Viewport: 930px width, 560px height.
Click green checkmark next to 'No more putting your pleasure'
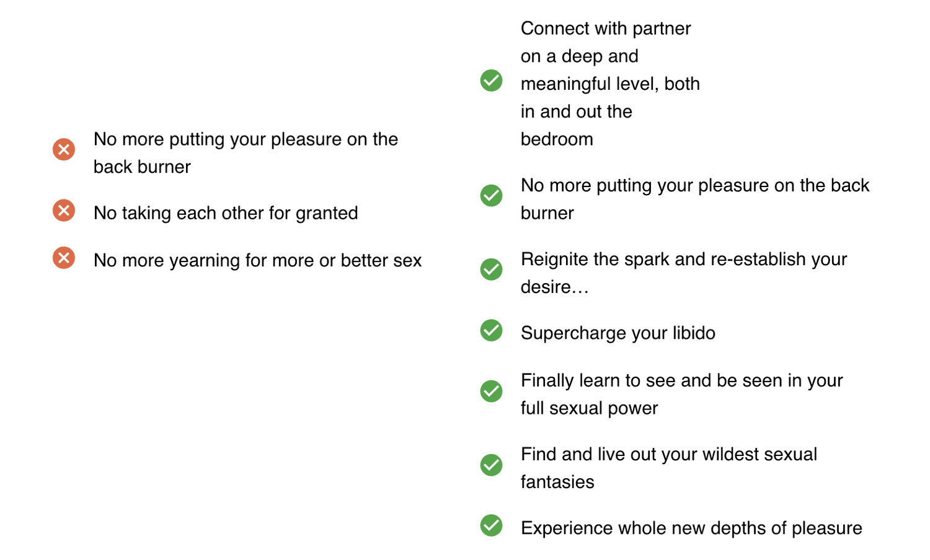coord(492,196)
